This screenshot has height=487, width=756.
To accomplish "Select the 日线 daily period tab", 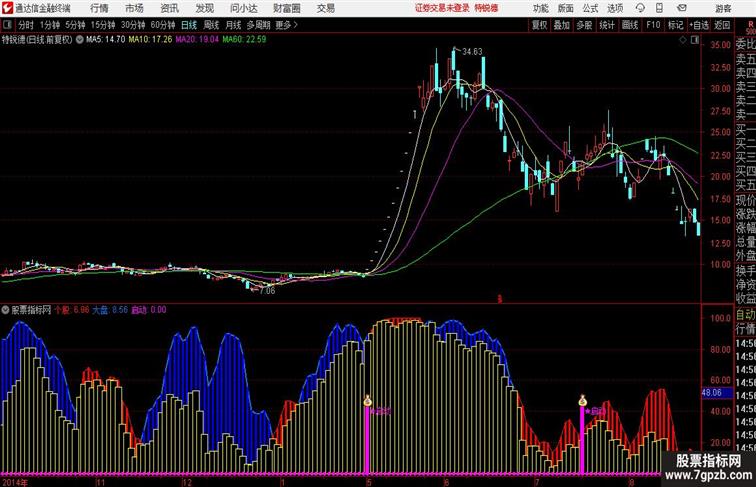I will point(189,25).
